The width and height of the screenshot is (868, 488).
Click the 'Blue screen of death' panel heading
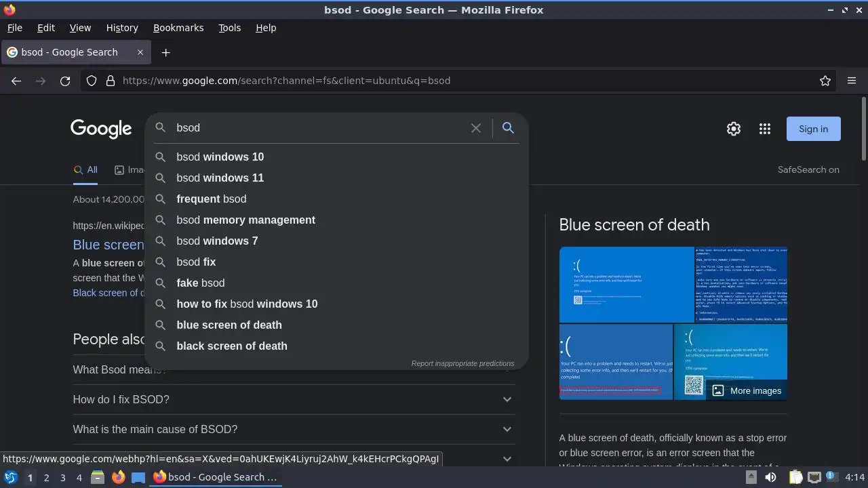634,225
